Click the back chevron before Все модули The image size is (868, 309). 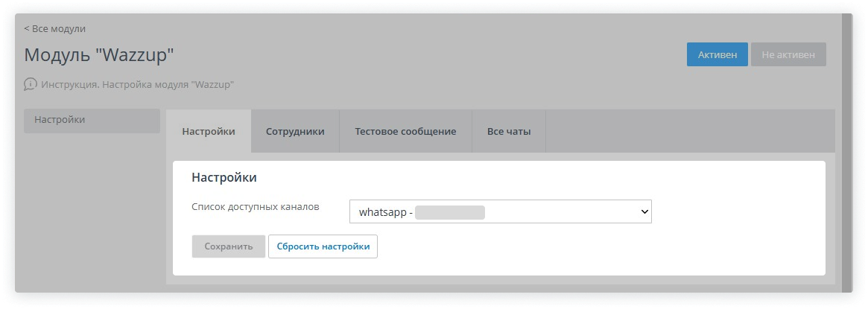27,28
